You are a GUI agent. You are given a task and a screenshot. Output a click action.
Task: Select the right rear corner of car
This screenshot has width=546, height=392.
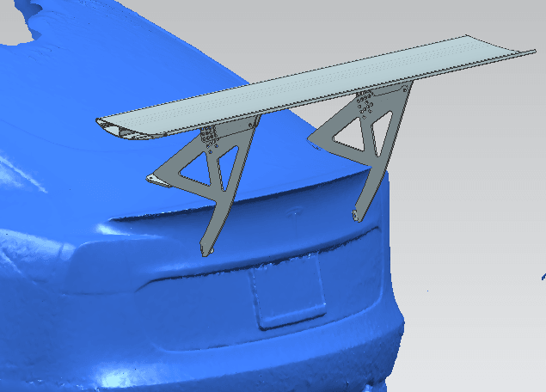(387, 284)
